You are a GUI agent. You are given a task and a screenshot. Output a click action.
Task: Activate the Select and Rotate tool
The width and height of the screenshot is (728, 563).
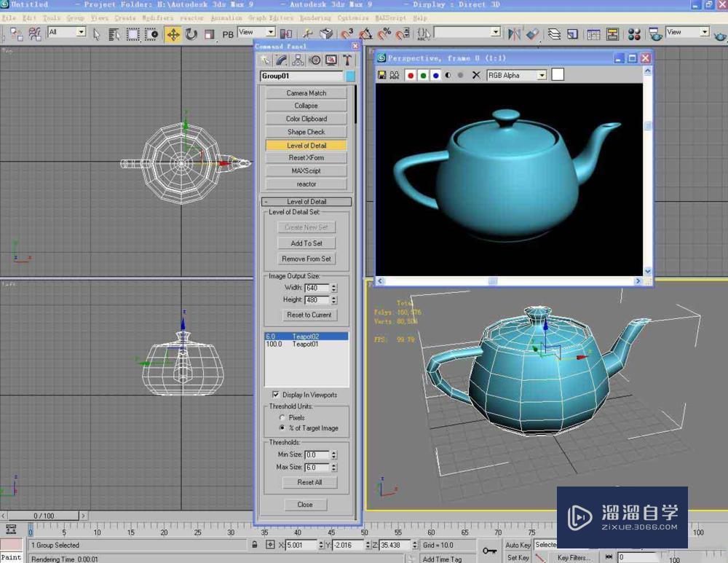191,33
